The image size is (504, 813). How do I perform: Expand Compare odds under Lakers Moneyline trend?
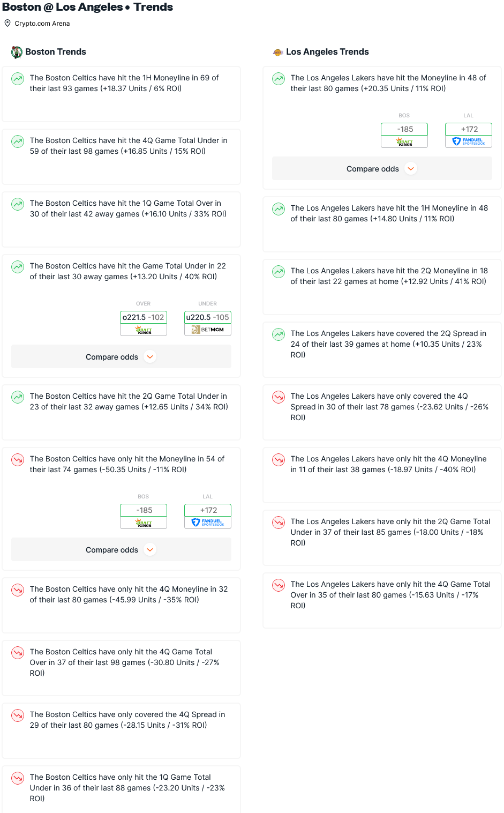click(382, 169)
